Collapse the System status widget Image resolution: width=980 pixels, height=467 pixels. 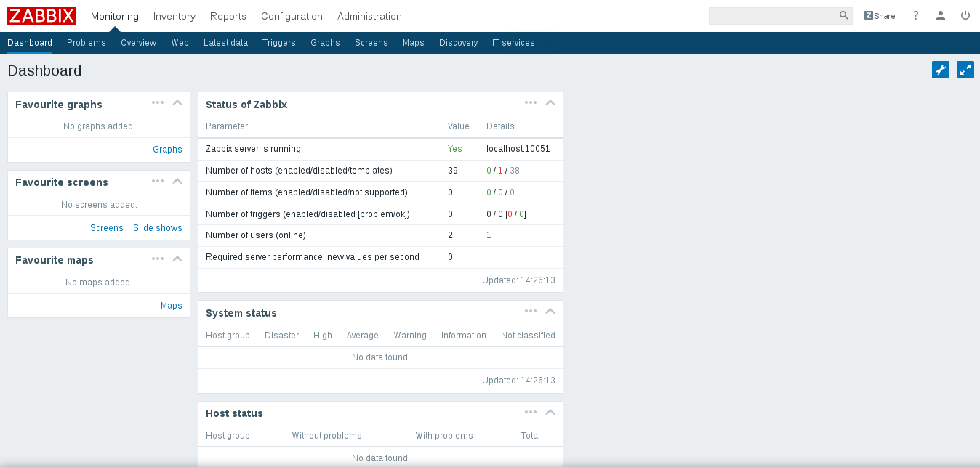point(550,311)
